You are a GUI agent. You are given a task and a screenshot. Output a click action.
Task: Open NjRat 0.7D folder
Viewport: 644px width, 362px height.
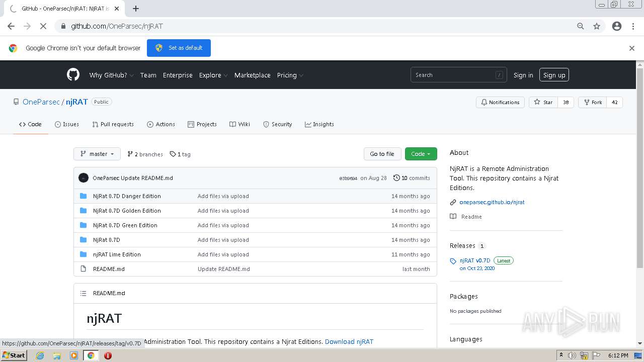[x=107, y=240]
